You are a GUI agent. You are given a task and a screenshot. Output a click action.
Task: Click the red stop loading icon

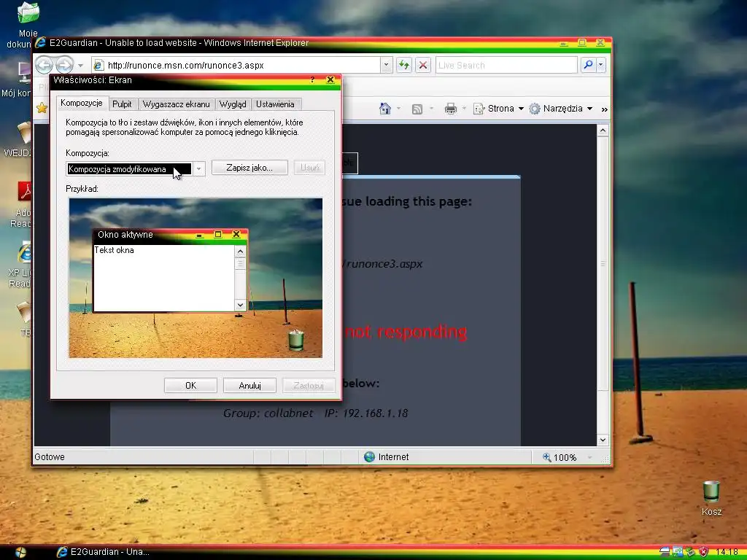(423, 65)
